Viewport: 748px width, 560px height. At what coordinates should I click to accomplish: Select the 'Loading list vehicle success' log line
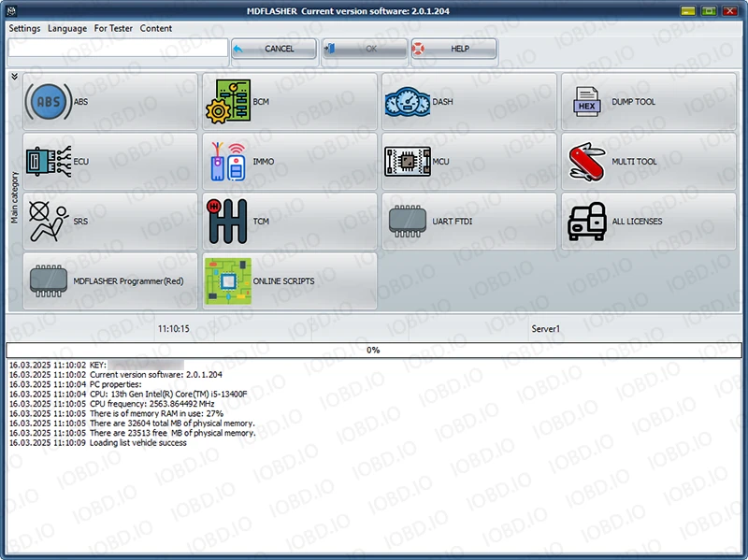pyautogui.click(x=98, y=442)
